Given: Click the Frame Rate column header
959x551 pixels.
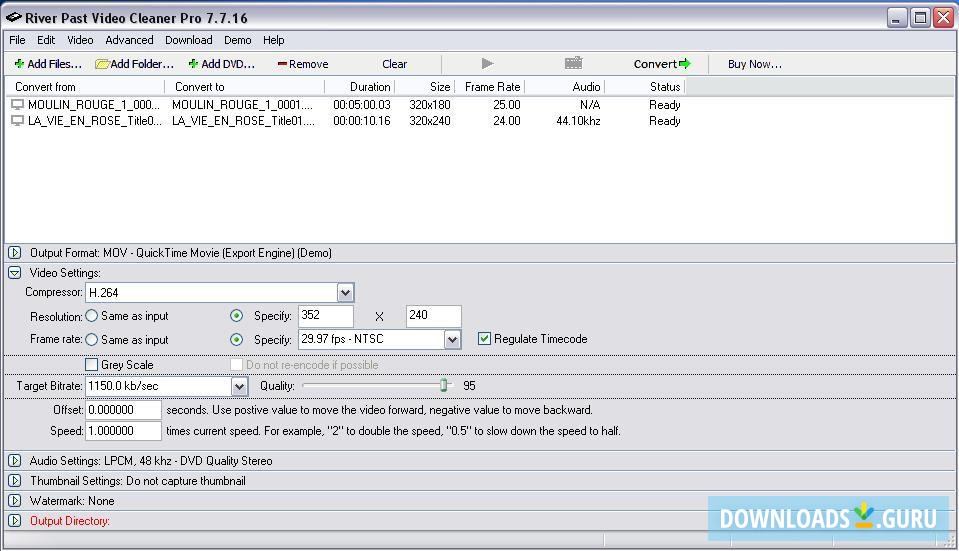Looking at the screenshot, I should (x=490, y=87).
